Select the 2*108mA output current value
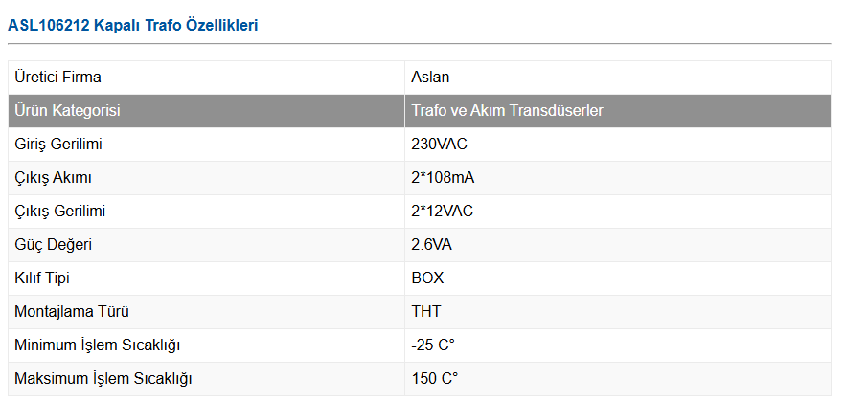Viewport: 868px width, 401px height. tap(445, 178)
